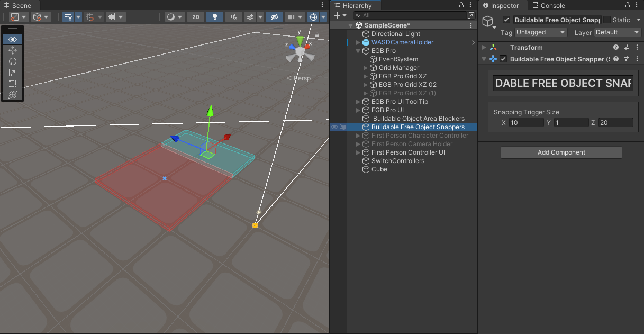Screen dimensions: 644x334
Task: Switch to the Console tab
Action: pos(548,5)
